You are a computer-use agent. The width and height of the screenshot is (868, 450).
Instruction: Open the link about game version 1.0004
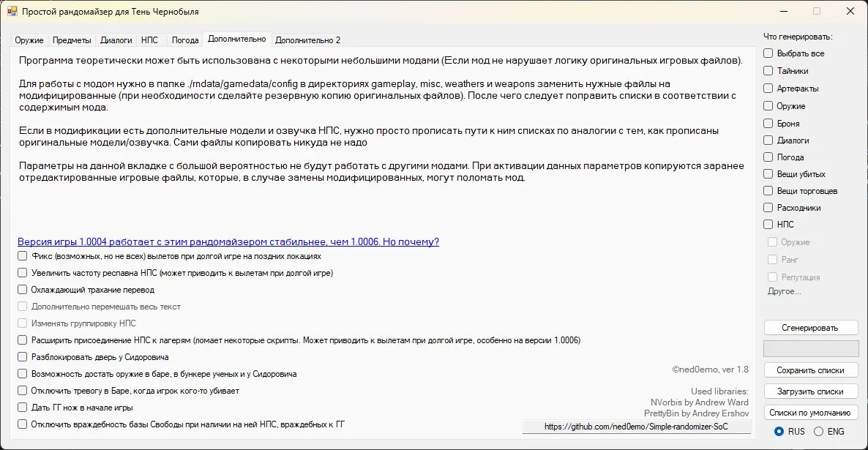(228, 242)
